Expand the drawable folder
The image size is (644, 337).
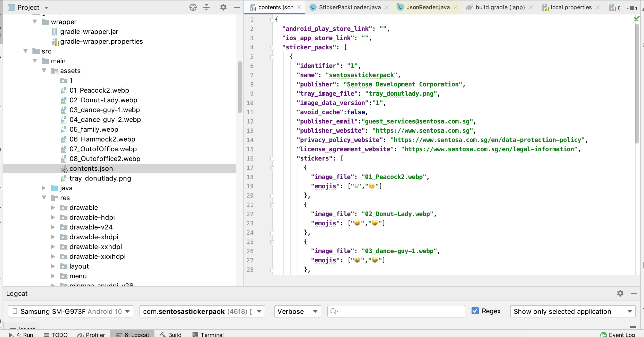tap(53, 208)
